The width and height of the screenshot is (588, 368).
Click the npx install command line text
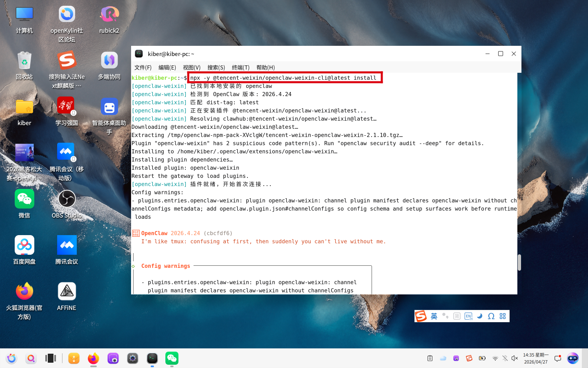(283, 78)
